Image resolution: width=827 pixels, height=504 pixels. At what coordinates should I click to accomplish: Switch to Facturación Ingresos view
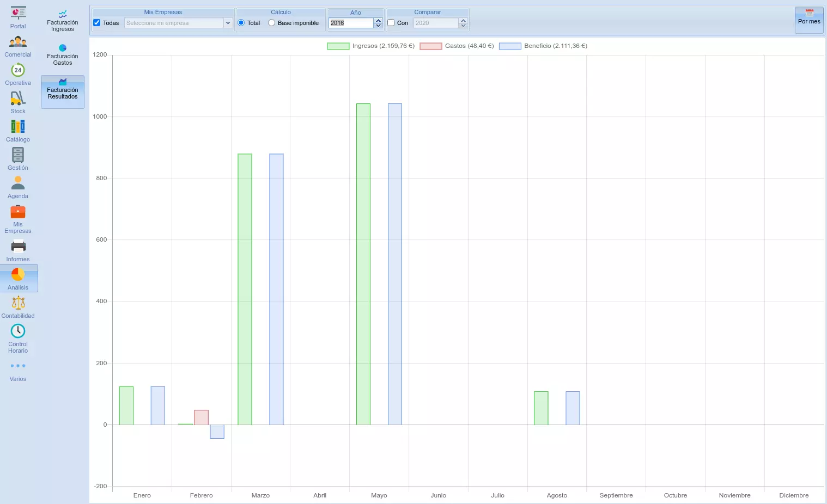[x=63, y=22]
